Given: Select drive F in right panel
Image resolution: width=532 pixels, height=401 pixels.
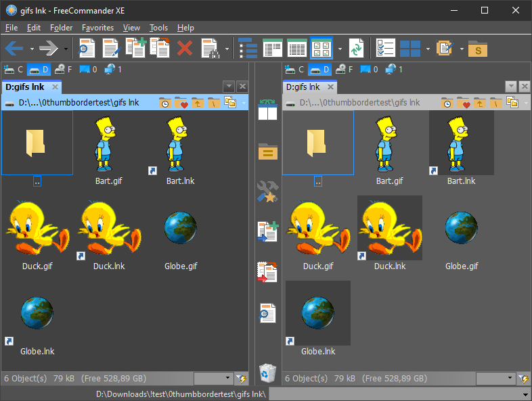Looking at the screenshot, I should coord(345,70).
